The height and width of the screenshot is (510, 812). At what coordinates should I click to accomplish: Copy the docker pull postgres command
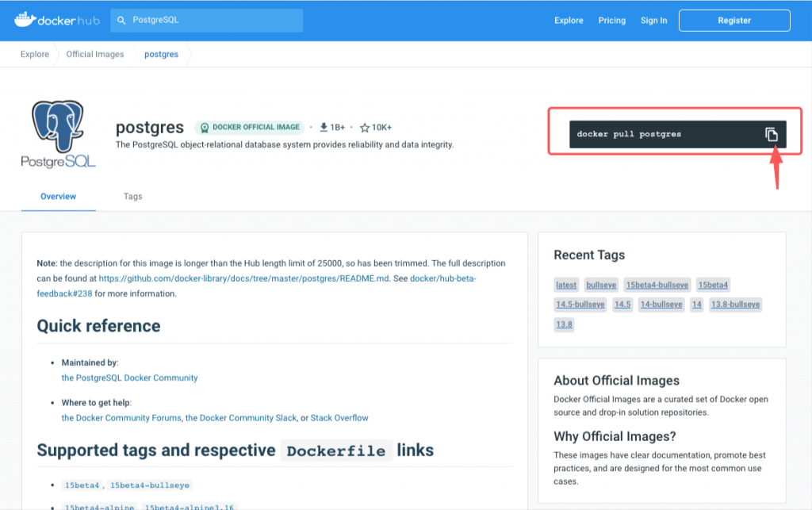pyautogui.click(x=771, y=134)
